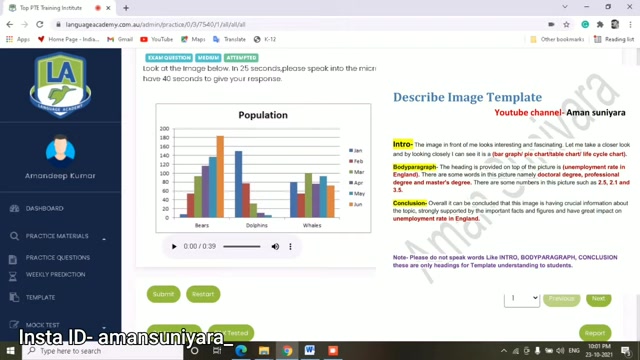The height and width of the screenshot is (360, 640).
Task: Expand Practice Materials section
Action: click(57, 236)
